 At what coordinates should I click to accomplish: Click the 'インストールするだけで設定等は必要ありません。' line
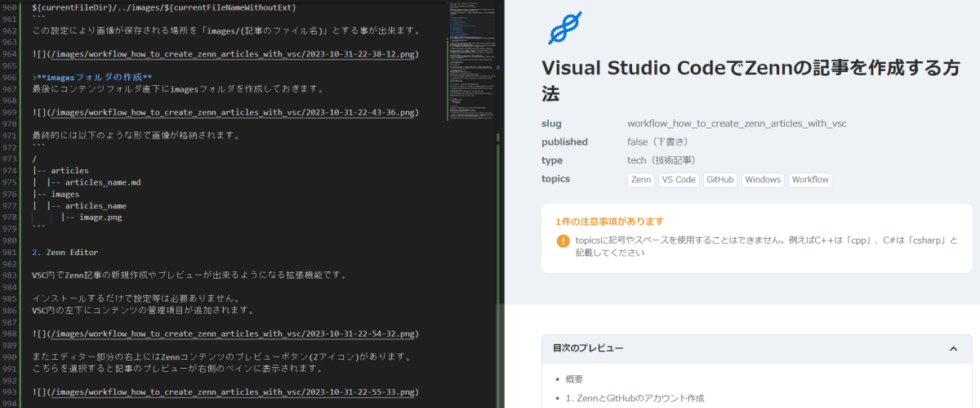point(136,298)
